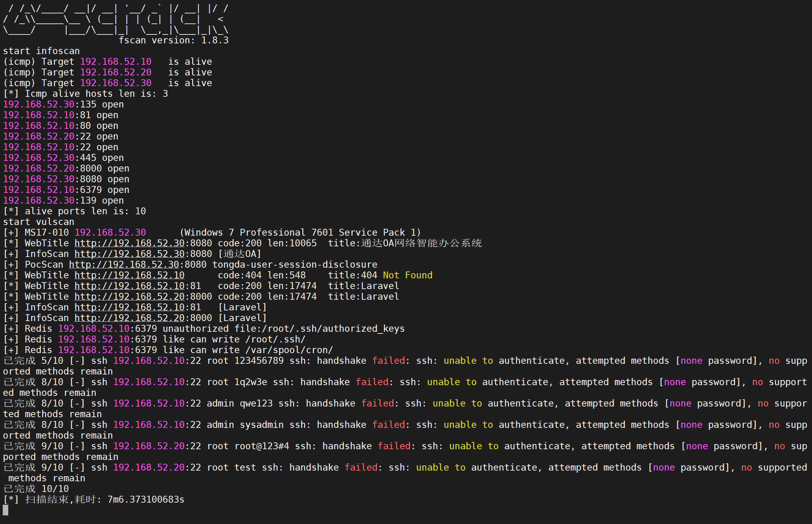Screen dimensions: 812x524
Task: Click InfoScan link http://192.168.52.20 Laravel
Action: (129, 318)
